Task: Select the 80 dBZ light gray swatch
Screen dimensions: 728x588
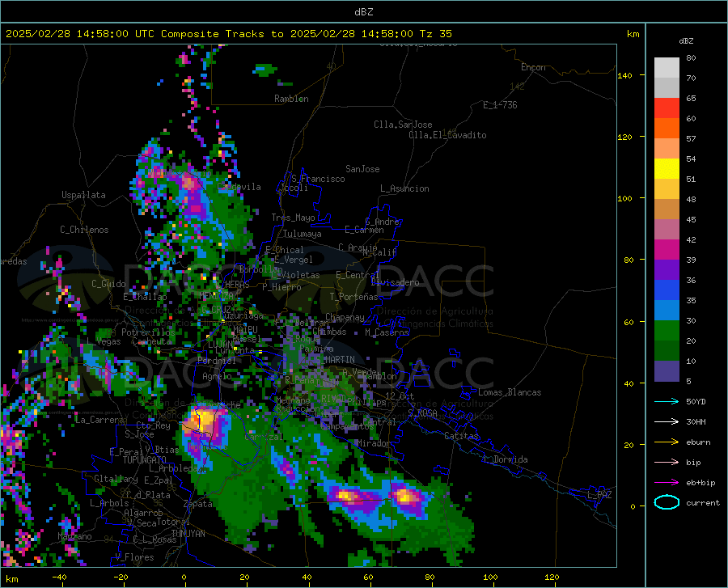Action: (x=667, y=68)
